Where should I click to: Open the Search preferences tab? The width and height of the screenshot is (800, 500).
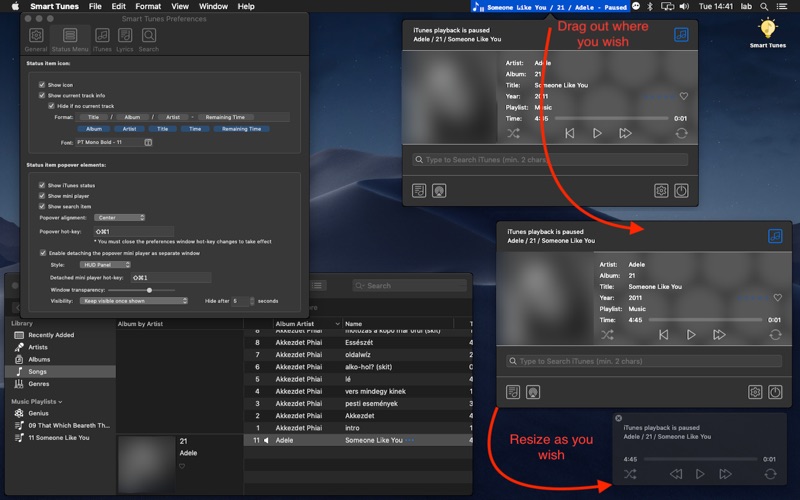pyautogui.click(x=148, y=40)
